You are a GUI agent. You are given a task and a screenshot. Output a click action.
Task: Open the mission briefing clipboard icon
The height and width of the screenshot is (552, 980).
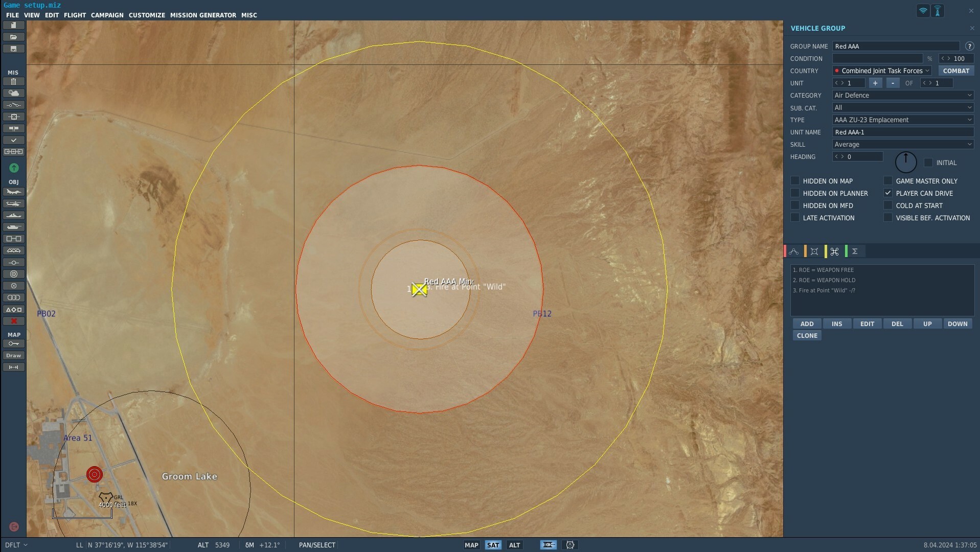pos(14,81)
